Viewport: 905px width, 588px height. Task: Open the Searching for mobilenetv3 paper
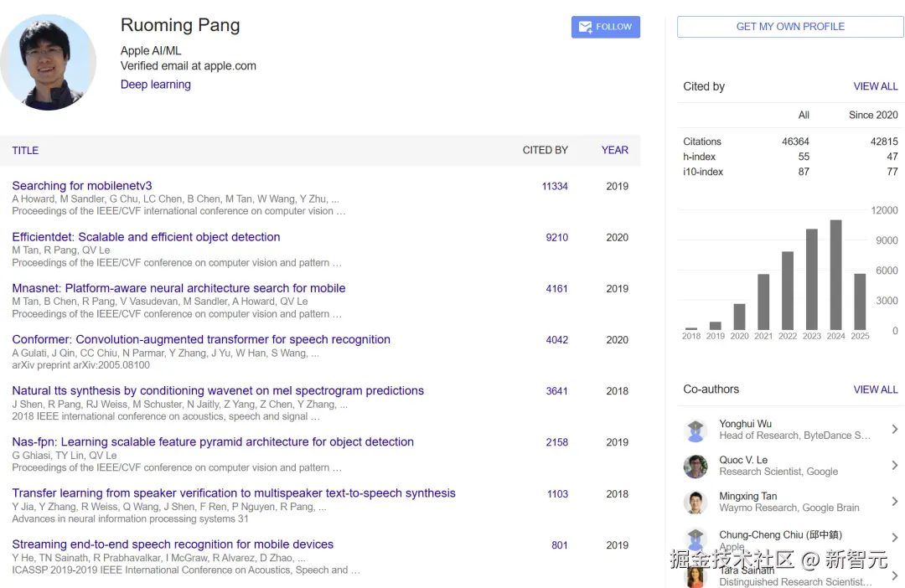(x=82, y=186)
